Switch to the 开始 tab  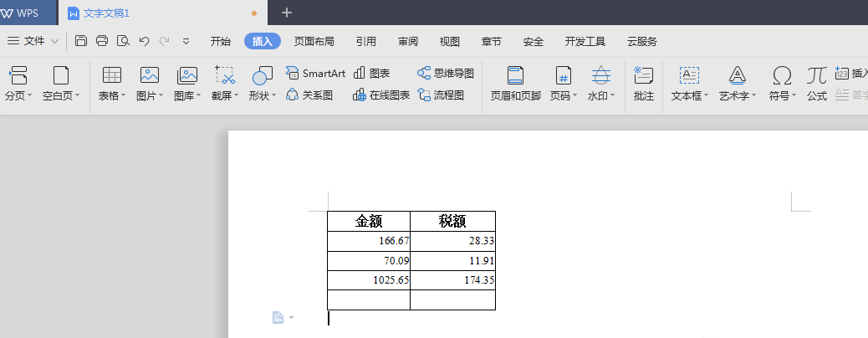pos(221,41)
